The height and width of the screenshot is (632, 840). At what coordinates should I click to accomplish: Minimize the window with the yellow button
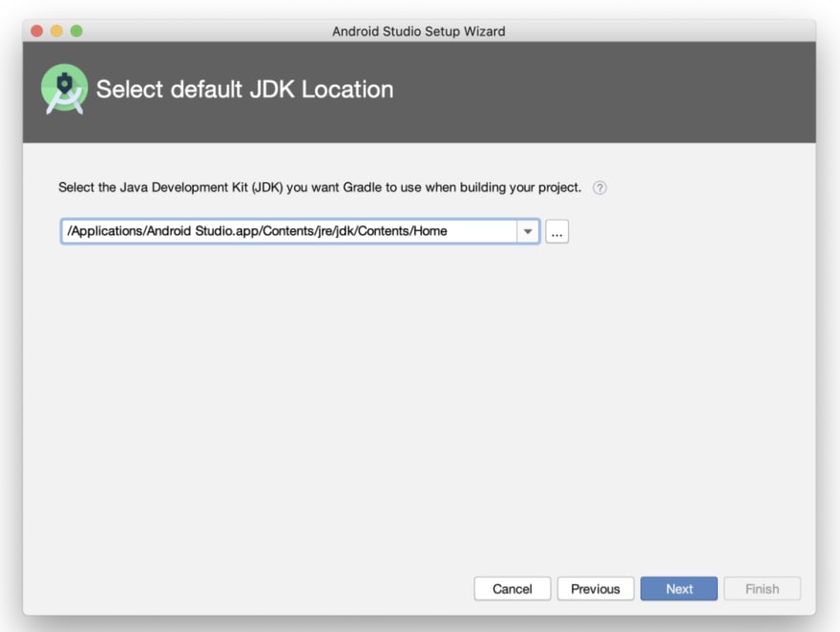(x=56, y=32)
